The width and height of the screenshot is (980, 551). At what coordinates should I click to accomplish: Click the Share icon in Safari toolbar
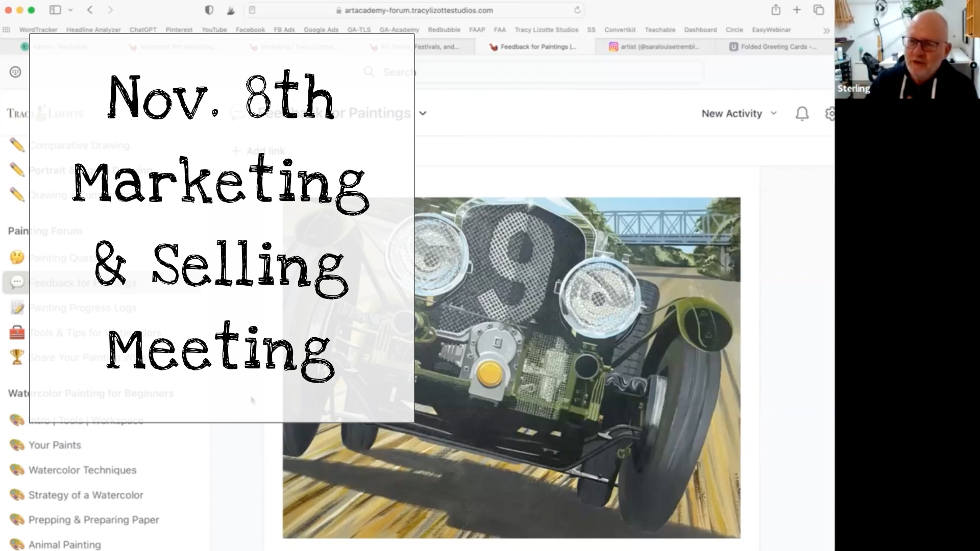pyautogui.click(x=776, y=9)
